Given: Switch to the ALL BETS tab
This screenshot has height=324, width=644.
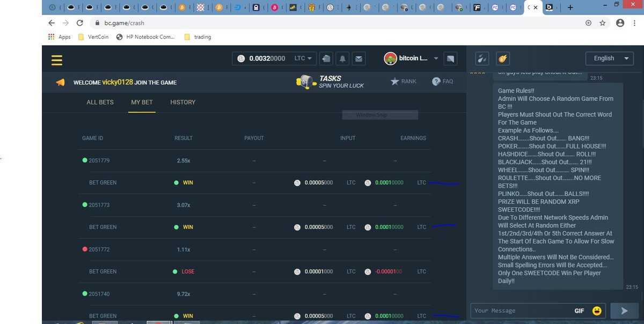Looking at the screenshot, I should (x=100, y=102).
